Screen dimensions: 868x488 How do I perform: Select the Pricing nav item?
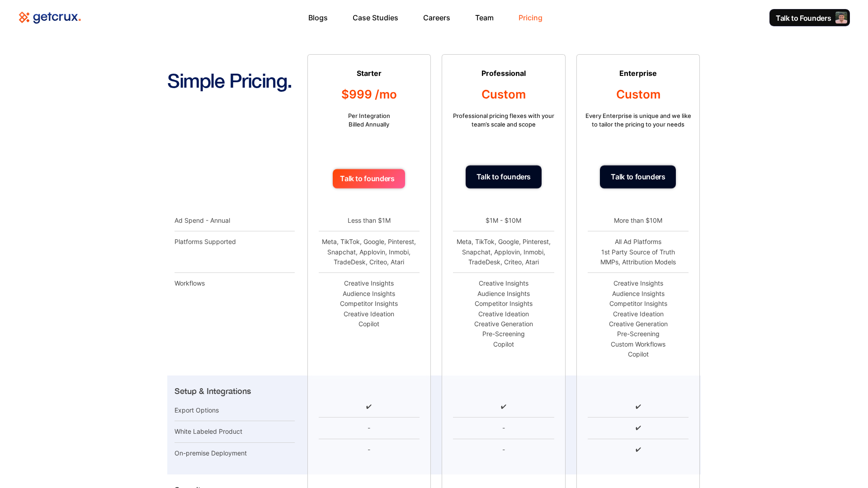[530, 18]
